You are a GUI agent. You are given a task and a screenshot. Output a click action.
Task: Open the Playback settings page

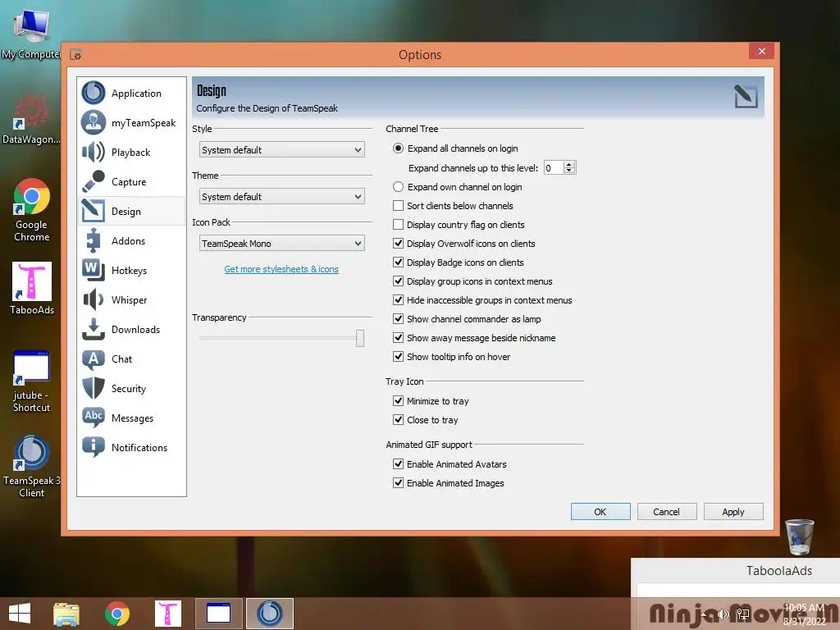131,152
